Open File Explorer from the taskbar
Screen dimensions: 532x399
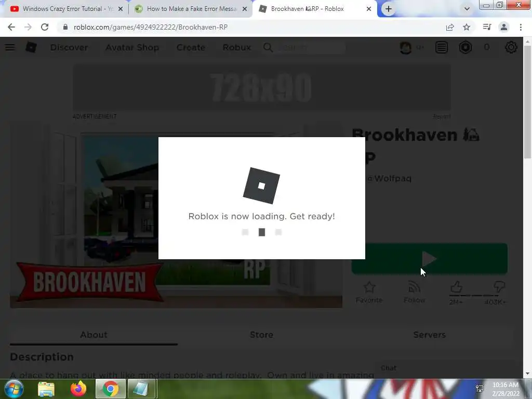click(x=46, y=389)
